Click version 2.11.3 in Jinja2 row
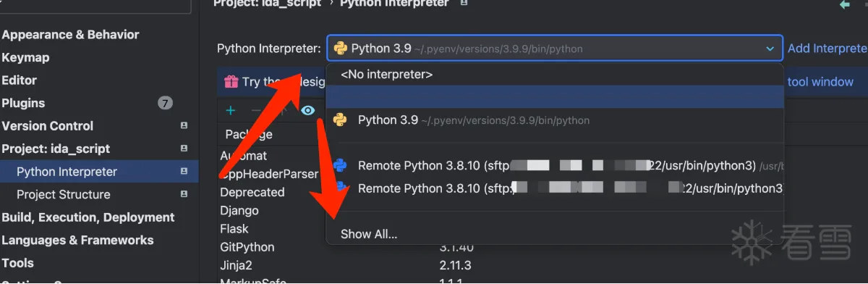The image size is (868, 284). tap(456, 266)
